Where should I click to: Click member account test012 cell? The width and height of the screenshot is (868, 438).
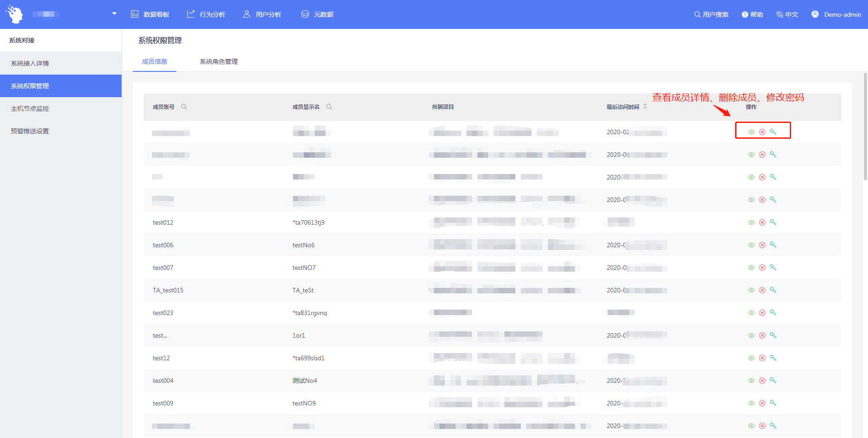click(163, 222)
